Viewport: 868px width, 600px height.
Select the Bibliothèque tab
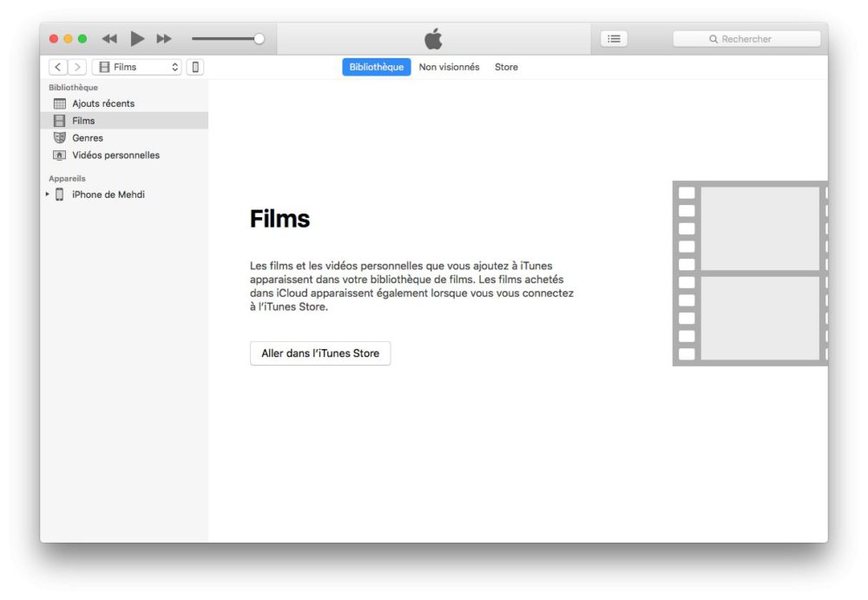point(376,67)
